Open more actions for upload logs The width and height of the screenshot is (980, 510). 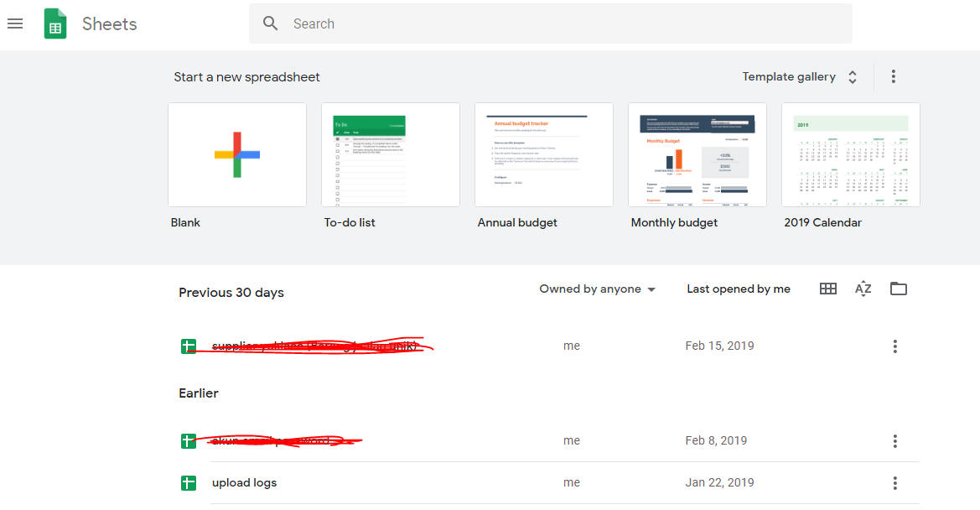(x=894, y=482)
